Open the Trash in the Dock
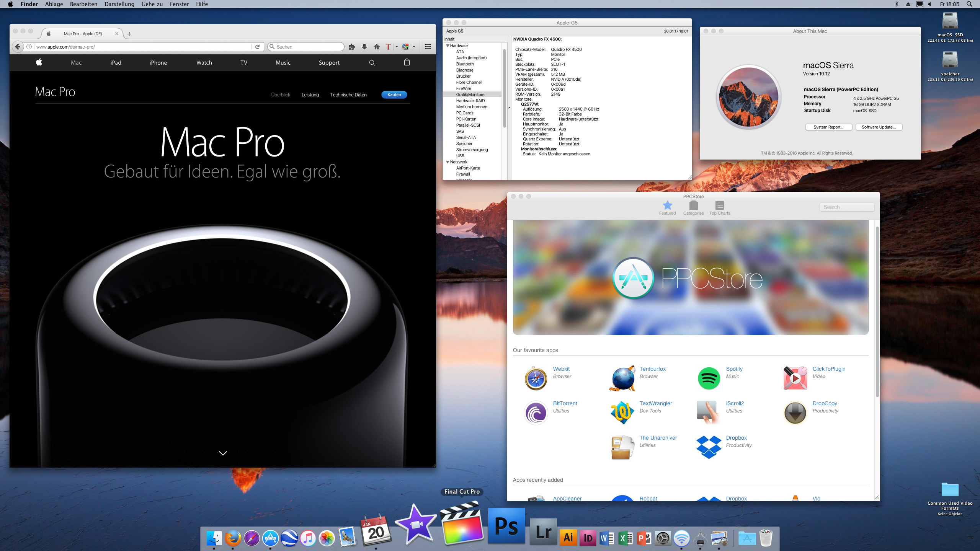Viewport: 980px width, 551px height. point(766,538)
